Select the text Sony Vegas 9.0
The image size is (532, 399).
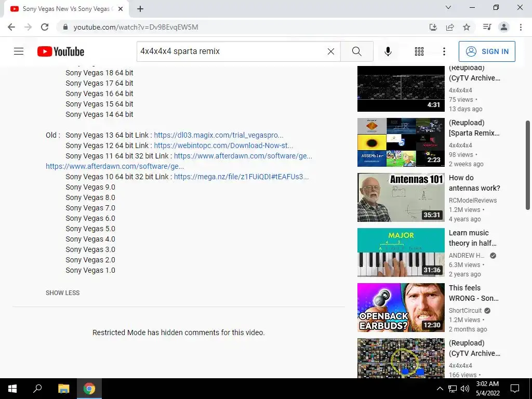(x=90, y=187)
